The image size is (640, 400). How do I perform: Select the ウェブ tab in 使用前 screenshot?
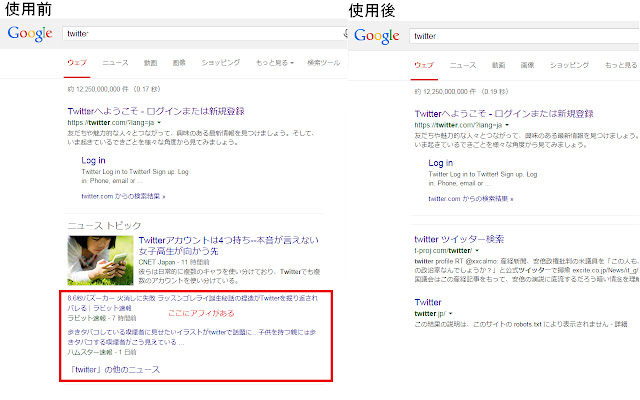[77, 63]
